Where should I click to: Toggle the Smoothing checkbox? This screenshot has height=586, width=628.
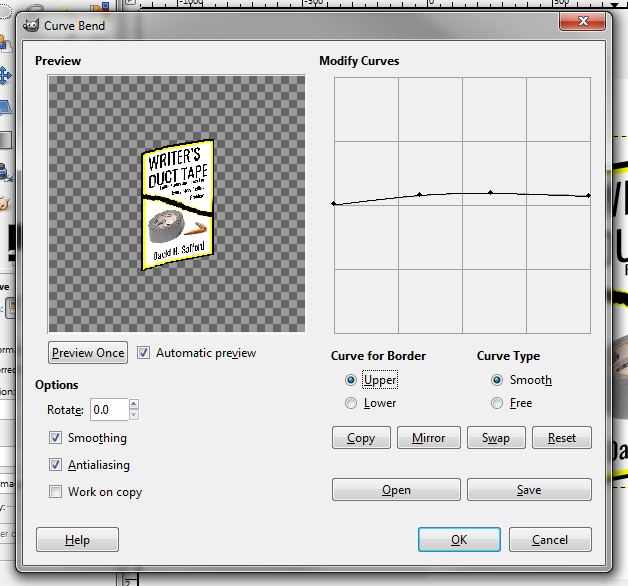[56, 438]
